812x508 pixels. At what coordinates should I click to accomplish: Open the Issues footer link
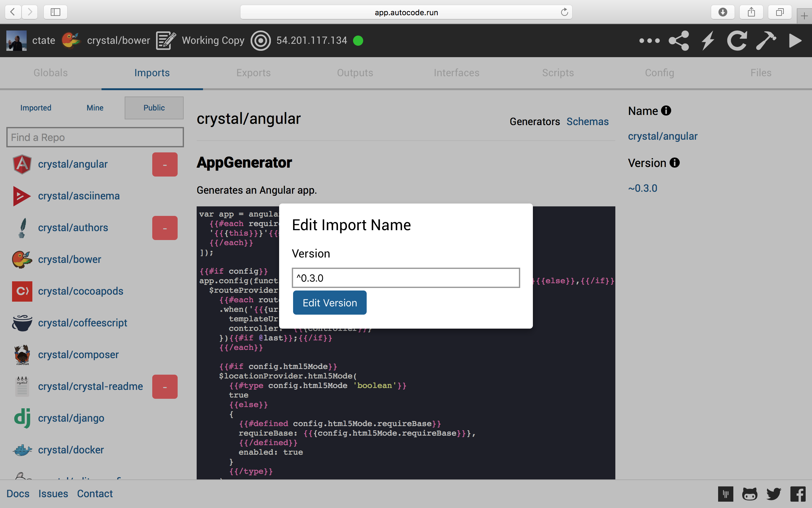(x=53, y=493)
